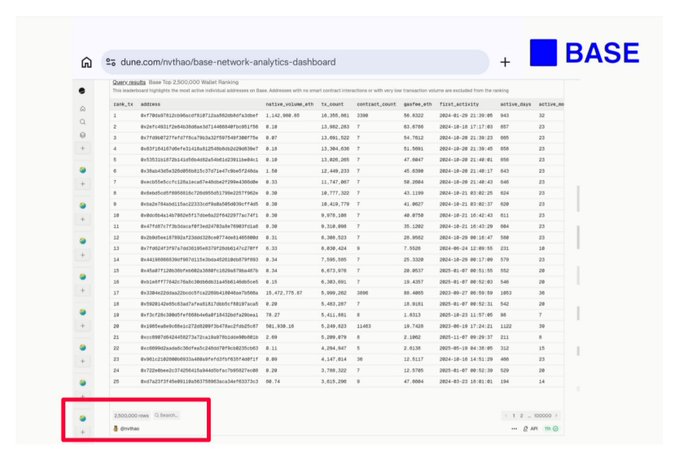Screen dimensions: 679x467
Task: Sort by the address column header
Action: click(150, 104)
